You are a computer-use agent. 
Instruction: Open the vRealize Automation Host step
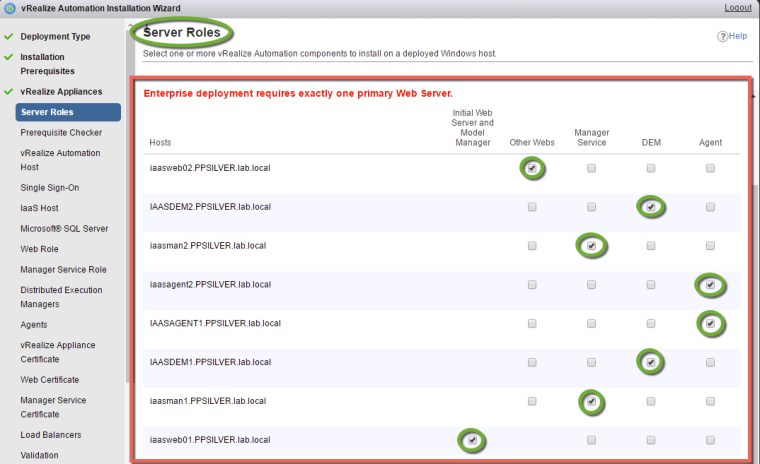pos(60,160)
